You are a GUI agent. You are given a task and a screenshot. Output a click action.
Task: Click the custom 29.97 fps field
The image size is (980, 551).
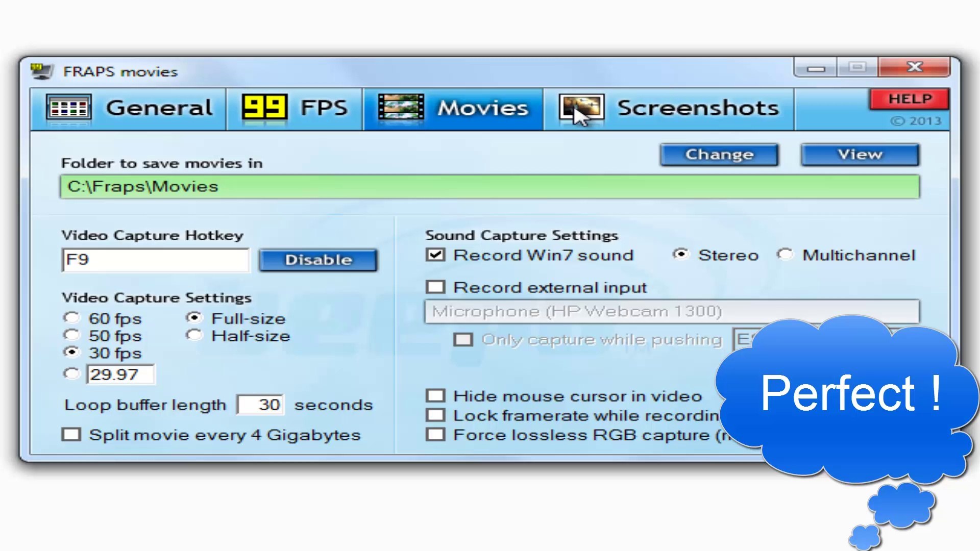[x=120, y=374]
